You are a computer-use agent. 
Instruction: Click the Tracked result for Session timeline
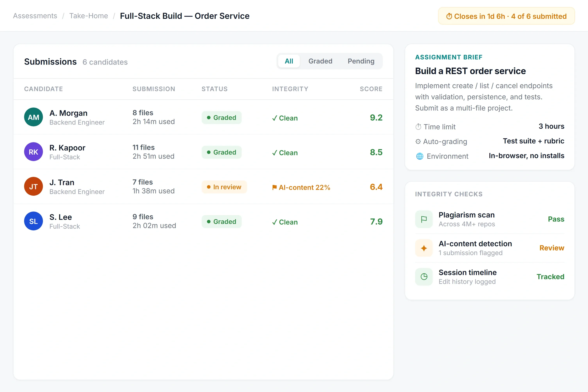point(550,277)
